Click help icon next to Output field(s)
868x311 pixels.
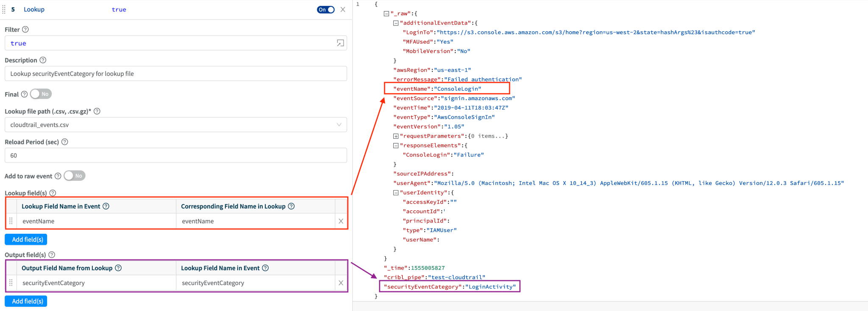coord(52,255)
